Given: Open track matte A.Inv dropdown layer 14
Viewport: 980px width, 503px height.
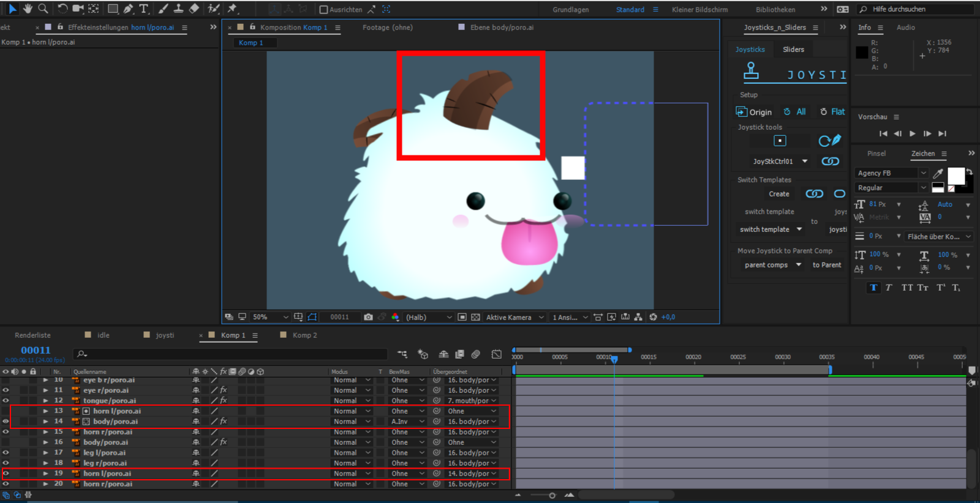Looking at the screenshot, I should click(407, 422).
